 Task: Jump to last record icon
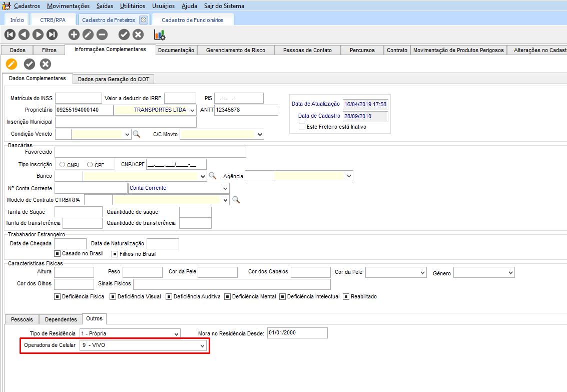[x=52, y=35]
